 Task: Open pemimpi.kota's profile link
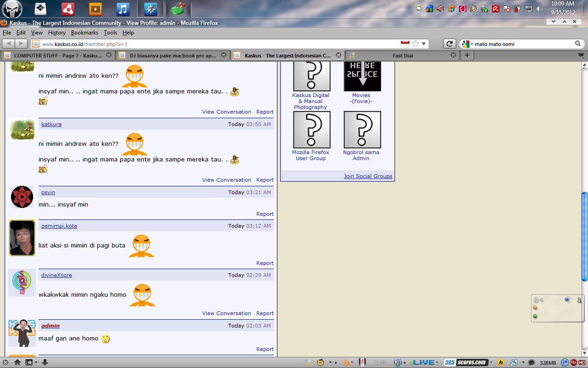[59, 226]
